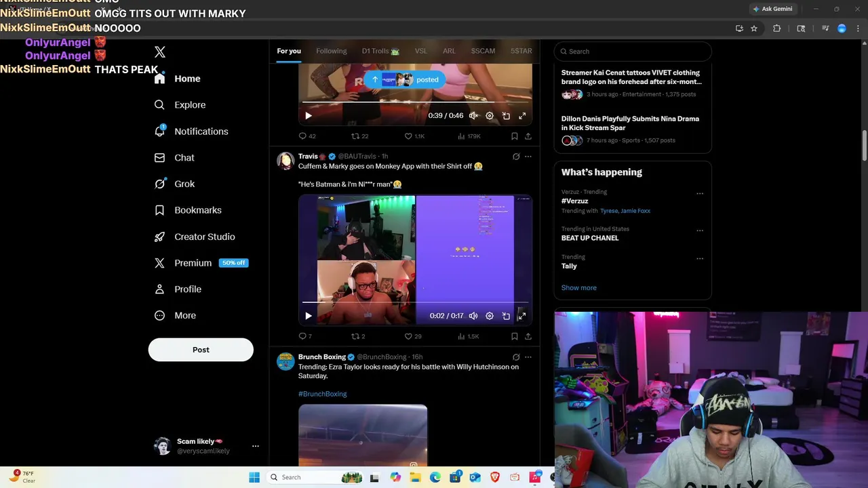This screenshot has width=868, height=488.
Task: Open account menu for Scam likely
Action: (x=256, y=446)
